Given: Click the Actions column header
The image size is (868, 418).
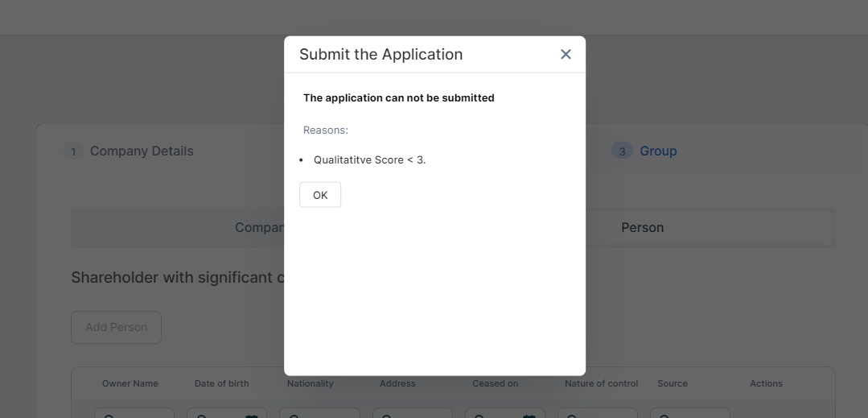Looking at the screenshot, I should tap(766, 383).
